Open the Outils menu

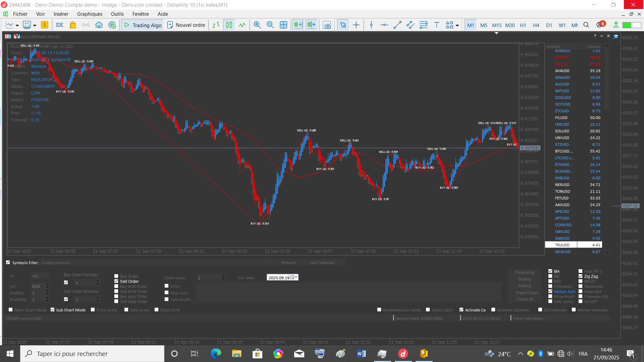[x=117, y=14]
